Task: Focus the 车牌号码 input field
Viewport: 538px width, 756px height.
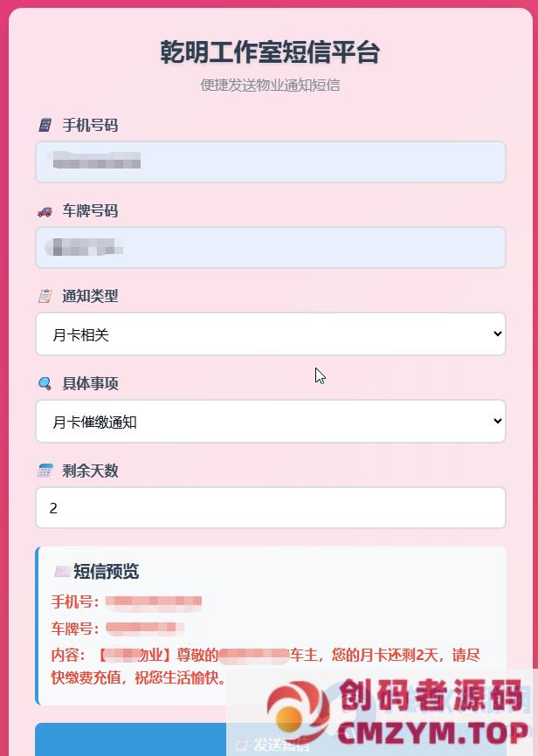Action: tap(271, 248)
